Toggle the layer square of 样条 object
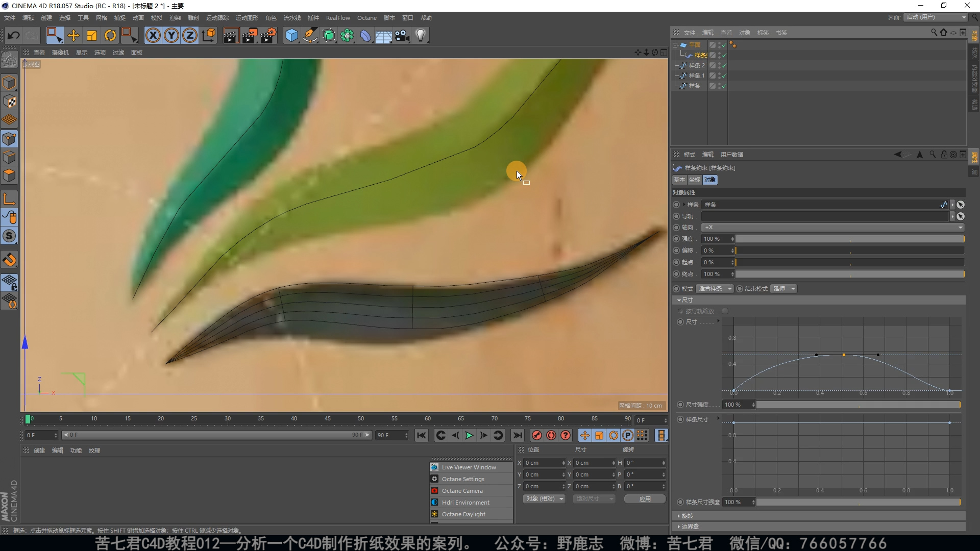The height and width of the screenshot is (551, 980). click(713, 86)
